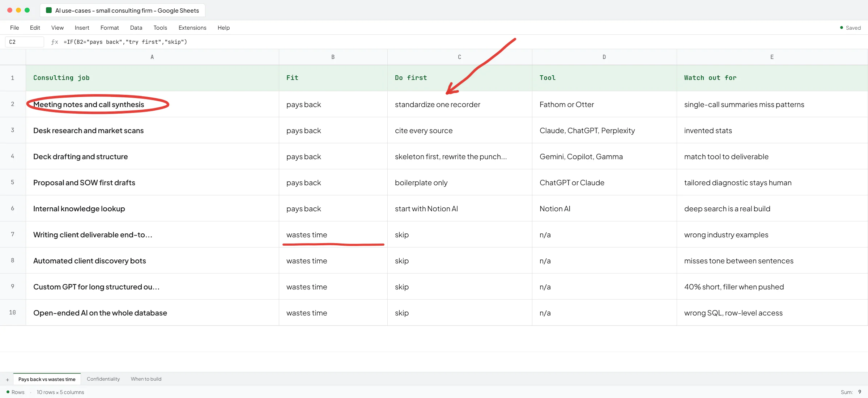Image resolution: width=868 pixels, height=398 pixels.
Task: Select the single-call summaries miss patterns cell
Action: 772,104
